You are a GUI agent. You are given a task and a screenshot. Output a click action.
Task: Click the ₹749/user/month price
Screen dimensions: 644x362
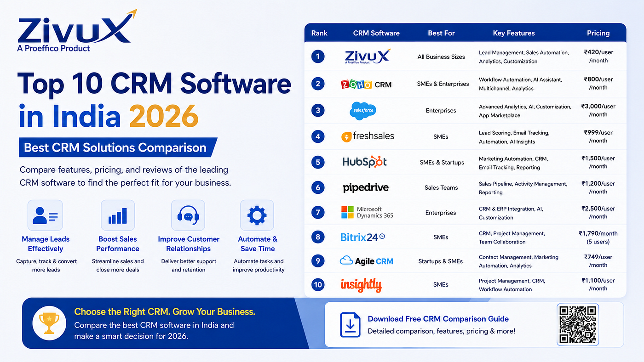(x=598, y=261)
